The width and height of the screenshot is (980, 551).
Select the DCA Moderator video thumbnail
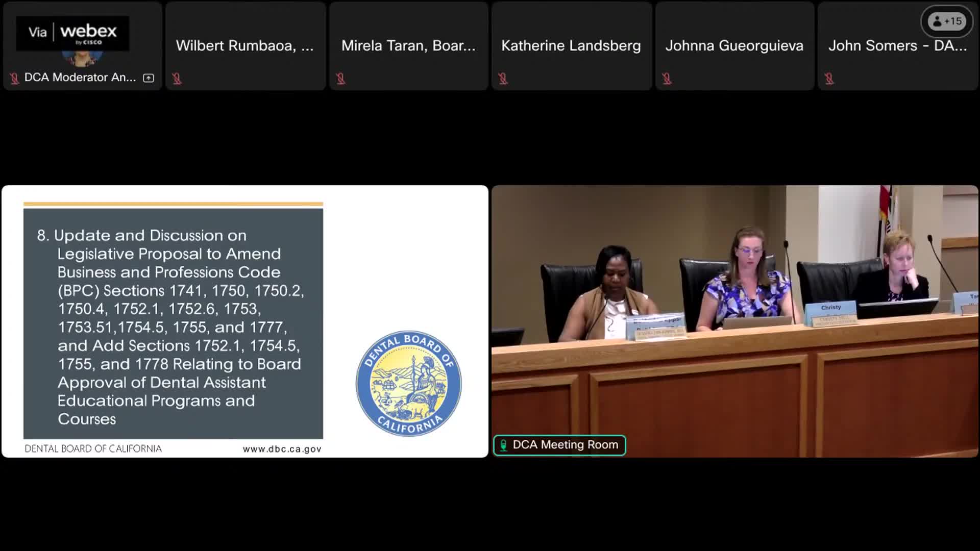(x=82, y=46)
